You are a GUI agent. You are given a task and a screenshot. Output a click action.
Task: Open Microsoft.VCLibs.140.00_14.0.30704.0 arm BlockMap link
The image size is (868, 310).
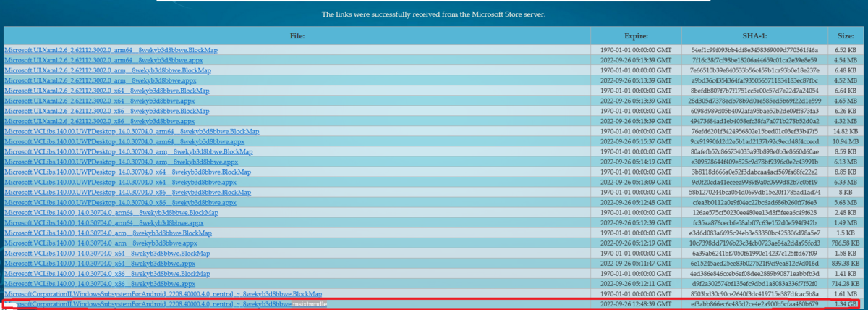(x=109, y=233)
